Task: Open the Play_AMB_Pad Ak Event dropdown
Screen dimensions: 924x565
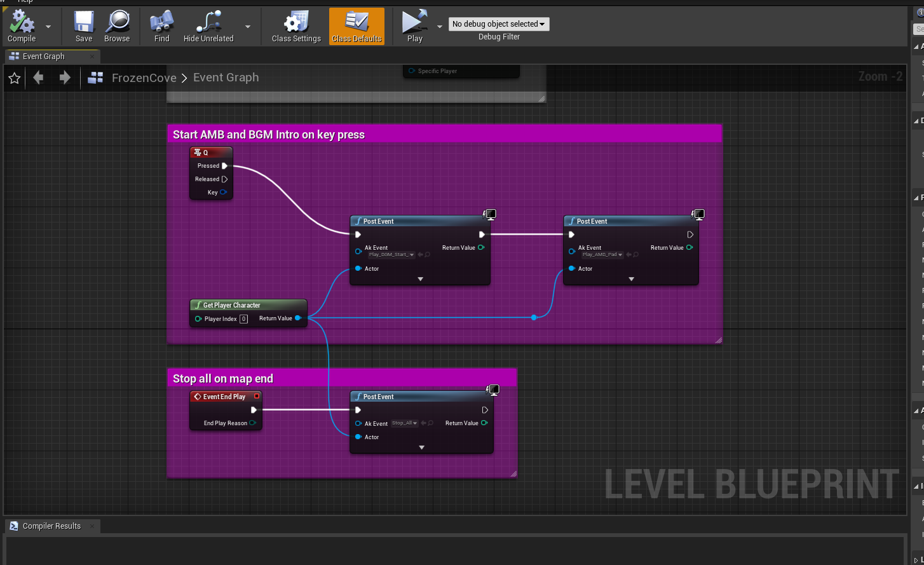Action: (603, 255)
